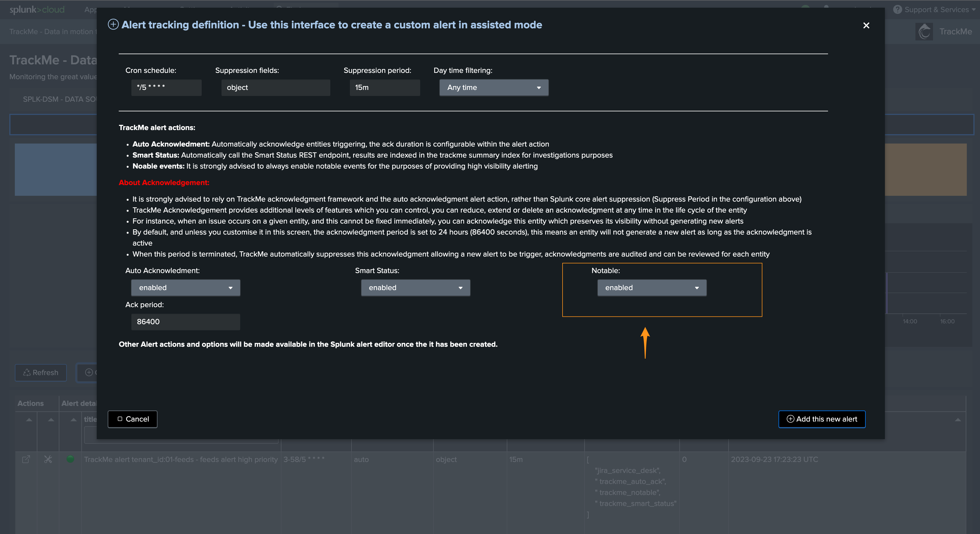Expand the Notable dropdown arrow
Viewport: 980px width, 534px height.
(697, 288)
